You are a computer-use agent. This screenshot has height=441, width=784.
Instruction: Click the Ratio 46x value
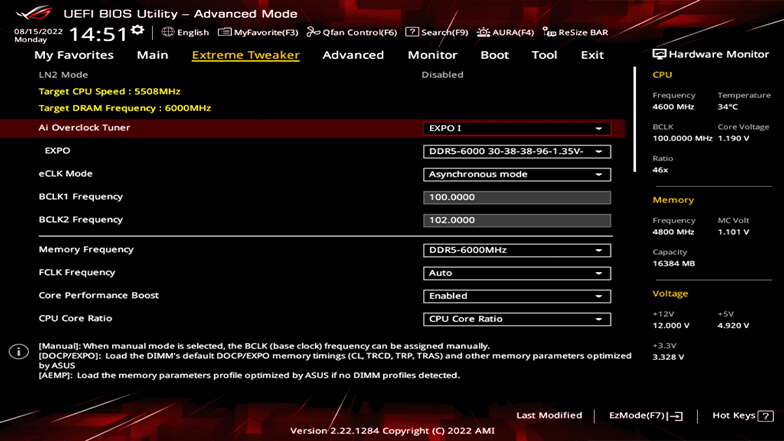pyautogui.click(x=660, y=170)
